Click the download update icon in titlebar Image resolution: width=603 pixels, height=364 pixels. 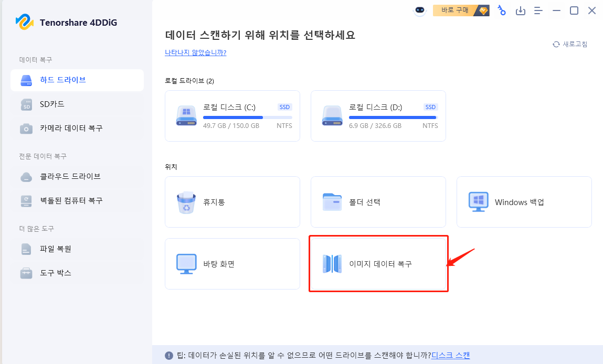[521, 10]
